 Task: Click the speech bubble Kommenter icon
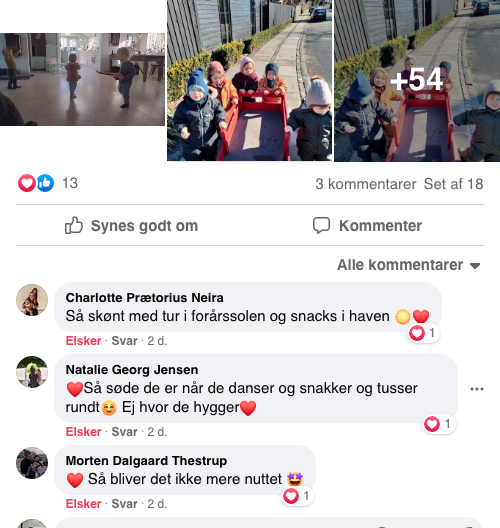tap(321, 225)
